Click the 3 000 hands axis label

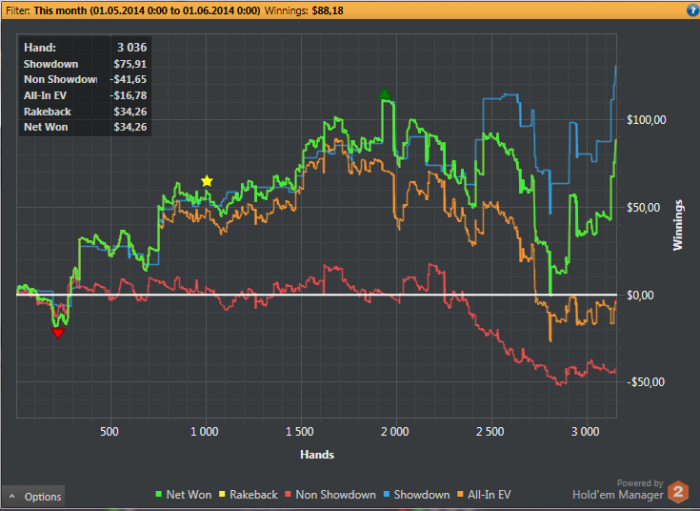585,432
